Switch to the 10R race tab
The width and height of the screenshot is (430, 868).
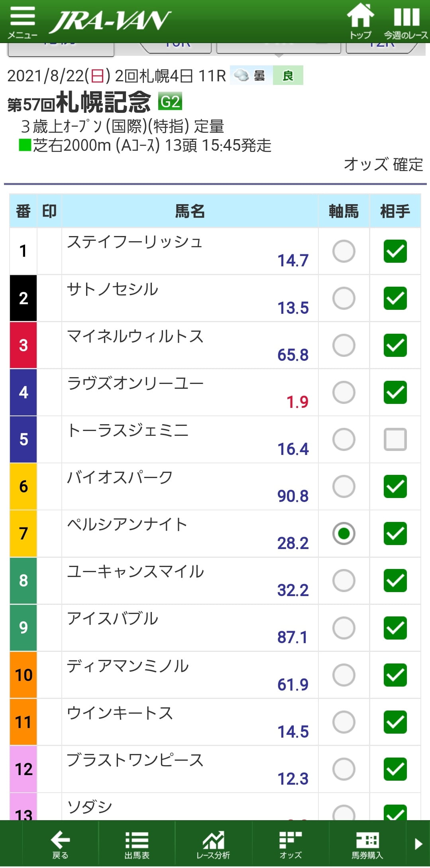click(178, 47)
